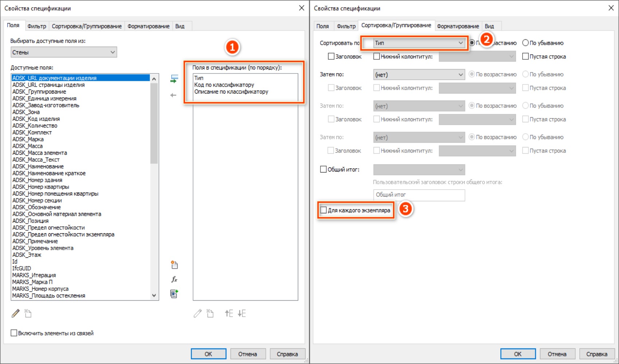
Task: Switch to 'Фильтр' tab in left dialog
Action: tap(37, 26)
